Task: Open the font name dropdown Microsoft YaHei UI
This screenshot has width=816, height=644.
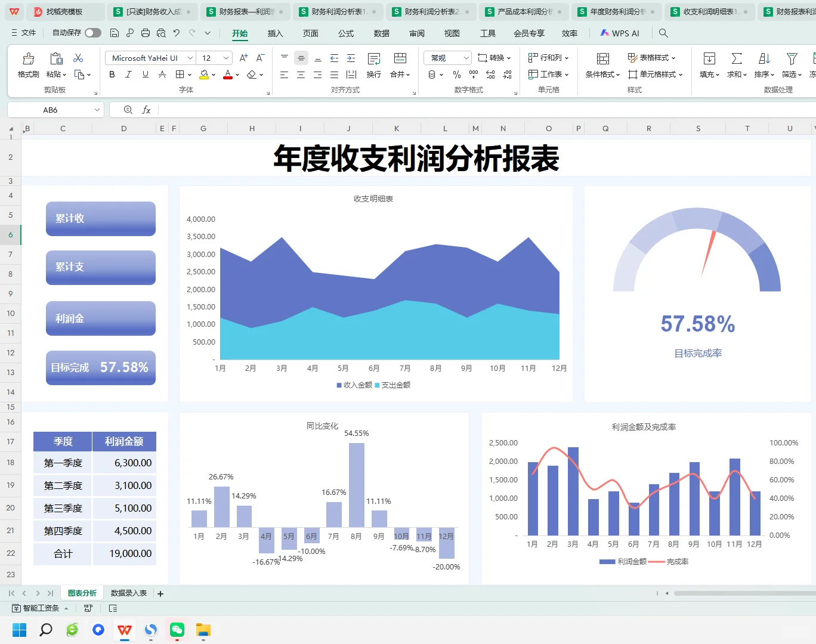Action: tap(190, 58)
